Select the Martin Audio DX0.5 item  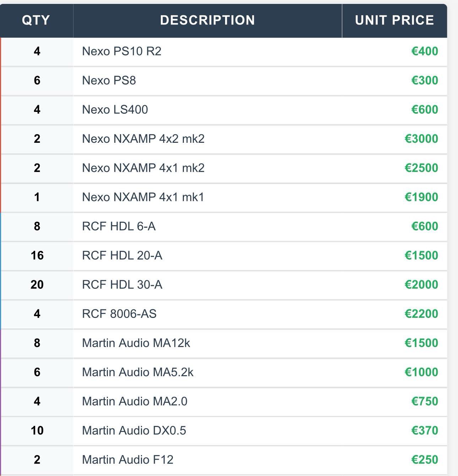coord(134,430)
